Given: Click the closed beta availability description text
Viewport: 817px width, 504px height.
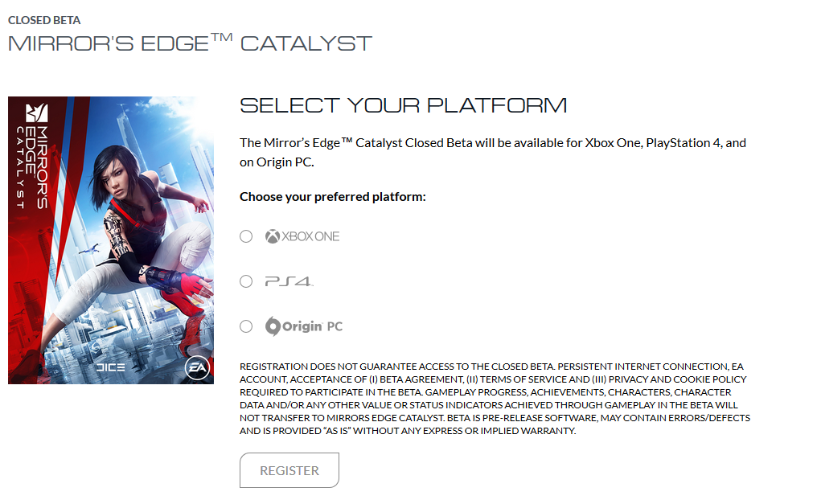Looking at the screenshot, I should tap(493, 152).
